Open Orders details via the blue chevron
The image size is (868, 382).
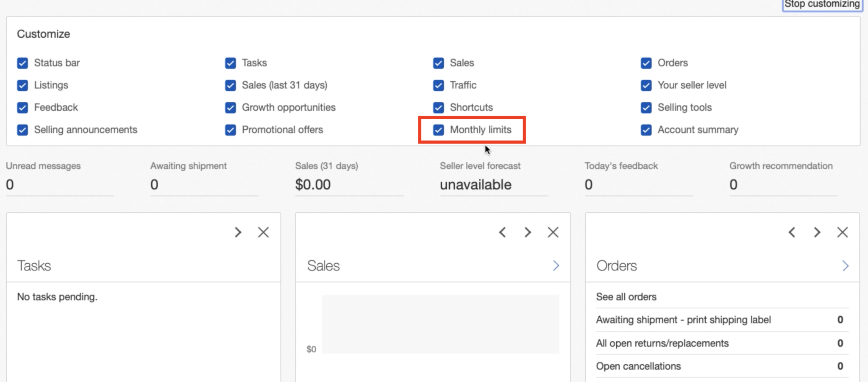point(846,266)
